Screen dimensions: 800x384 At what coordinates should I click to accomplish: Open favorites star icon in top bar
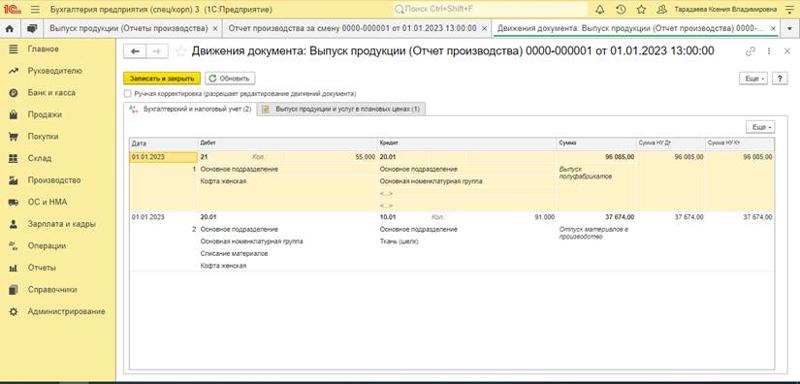click(641, 10)
